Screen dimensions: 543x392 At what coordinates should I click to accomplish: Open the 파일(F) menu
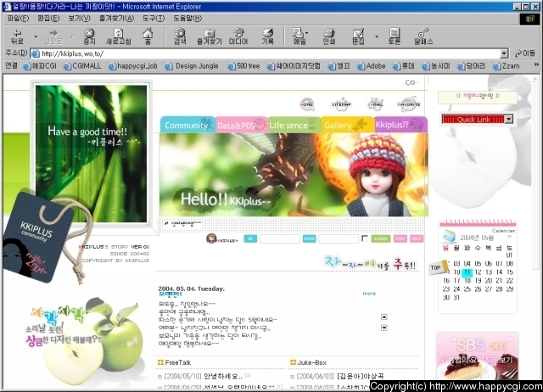[x=18, y=19]
